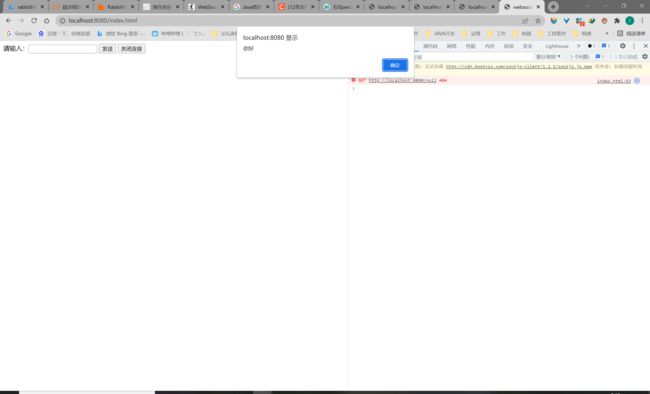Open a new tab with the plus button
The image size is (650, 394).
coord(553,7)
